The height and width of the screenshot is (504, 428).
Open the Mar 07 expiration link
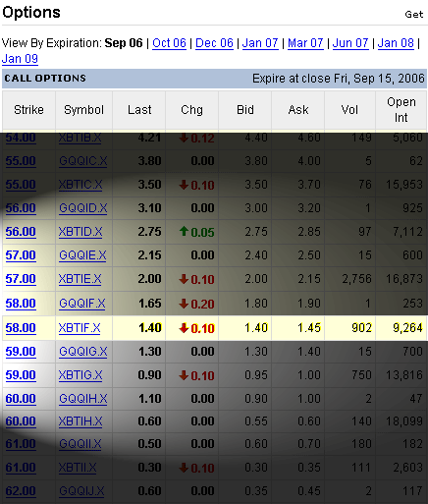[x=305, y=43]
